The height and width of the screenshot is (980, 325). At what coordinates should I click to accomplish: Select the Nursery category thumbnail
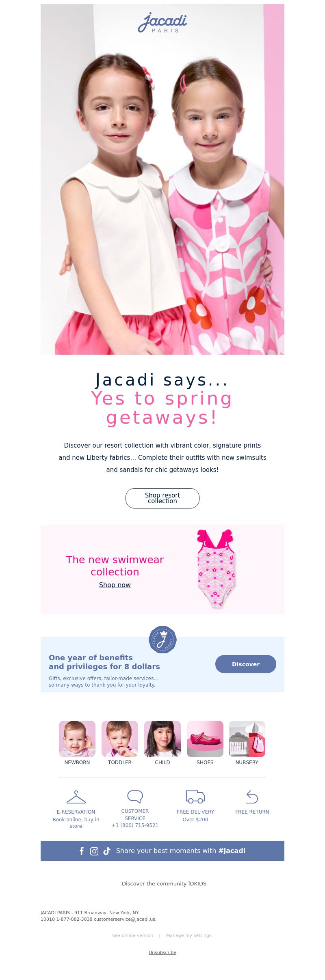point(247,739)
